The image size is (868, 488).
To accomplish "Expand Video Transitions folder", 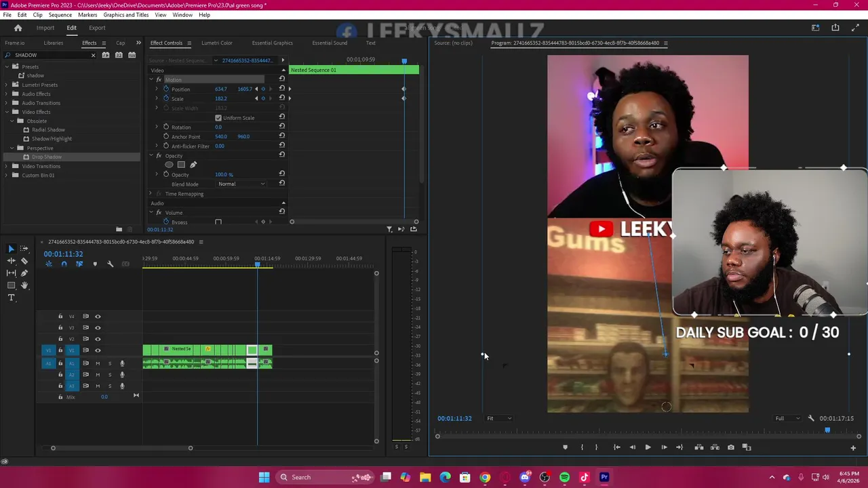I will [7, 166].
